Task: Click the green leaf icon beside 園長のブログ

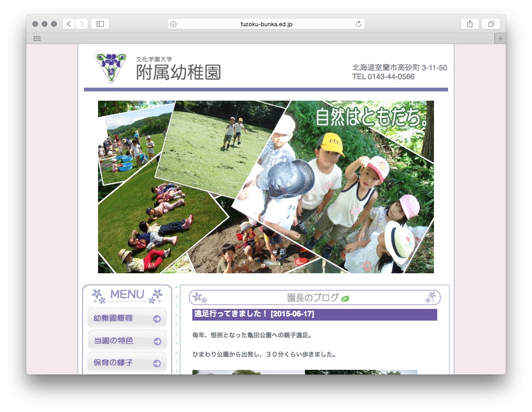Action: point(345,299)
